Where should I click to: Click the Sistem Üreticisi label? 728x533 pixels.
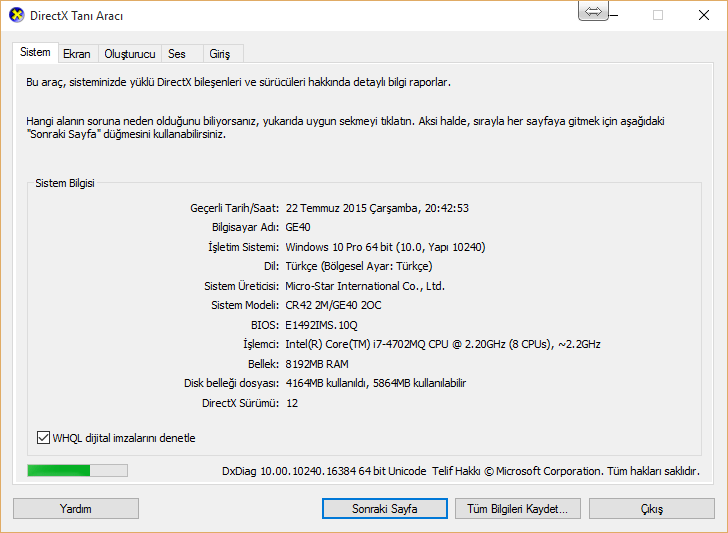pyautogui.click(x=241, y=286)
